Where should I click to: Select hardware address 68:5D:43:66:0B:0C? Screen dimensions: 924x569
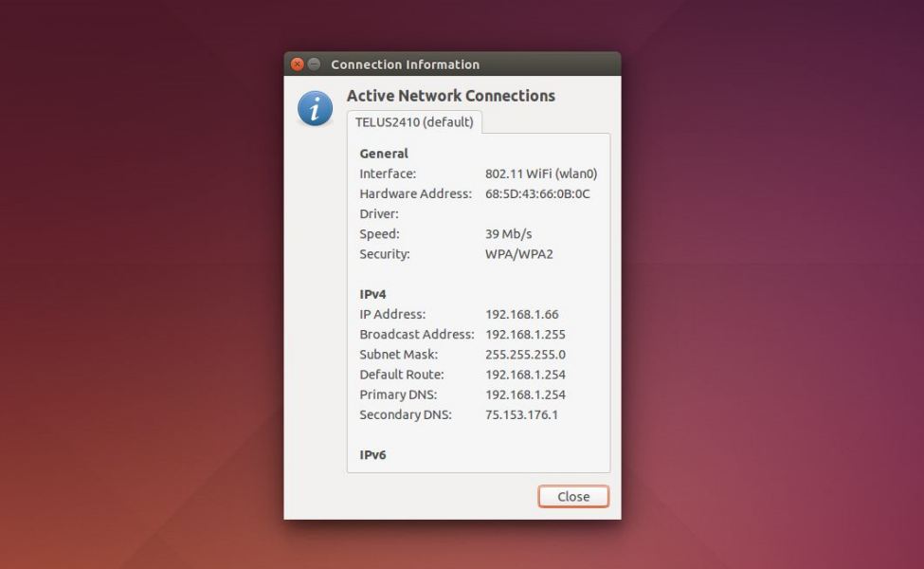click(x=537, y=193)
